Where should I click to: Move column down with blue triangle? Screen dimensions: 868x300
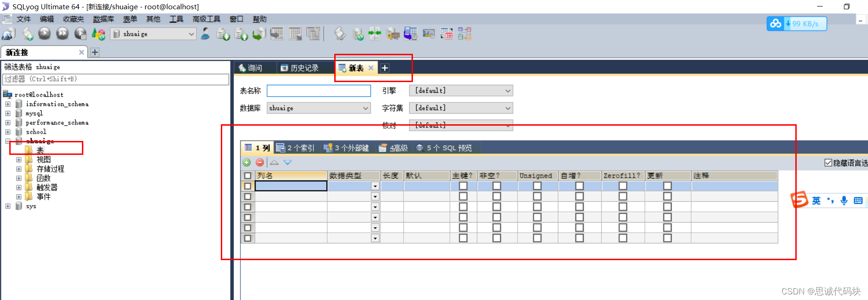[x=287, y=162]
